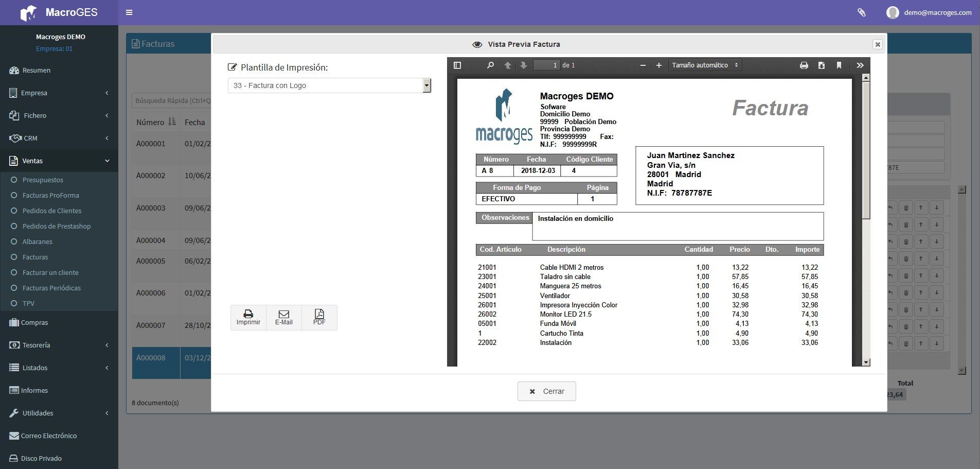Open Disco Privado in the sidebar
This screenshot has height=469, width=980.
click(59, 458)
